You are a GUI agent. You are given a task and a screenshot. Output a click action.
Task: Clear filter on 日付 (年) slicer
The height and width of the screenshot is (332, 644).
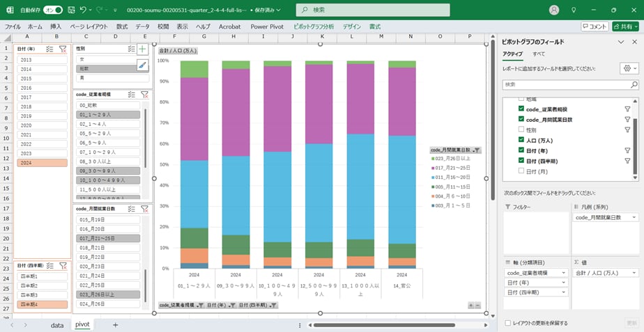tap(63, 49)
